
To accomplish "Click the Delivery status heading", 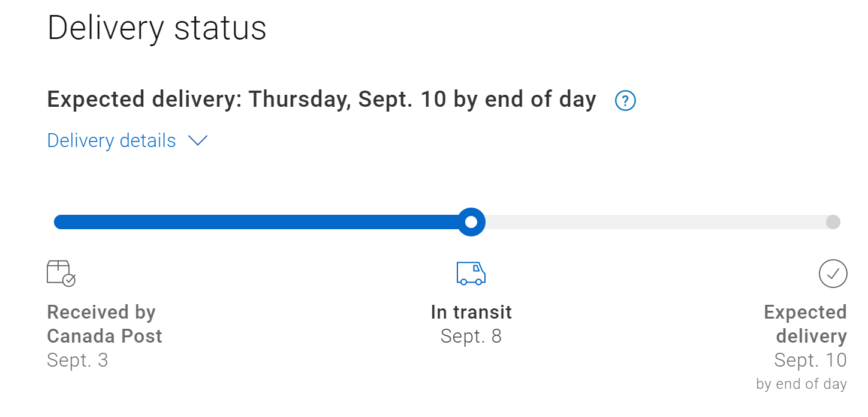I will (x=156, y=28).
